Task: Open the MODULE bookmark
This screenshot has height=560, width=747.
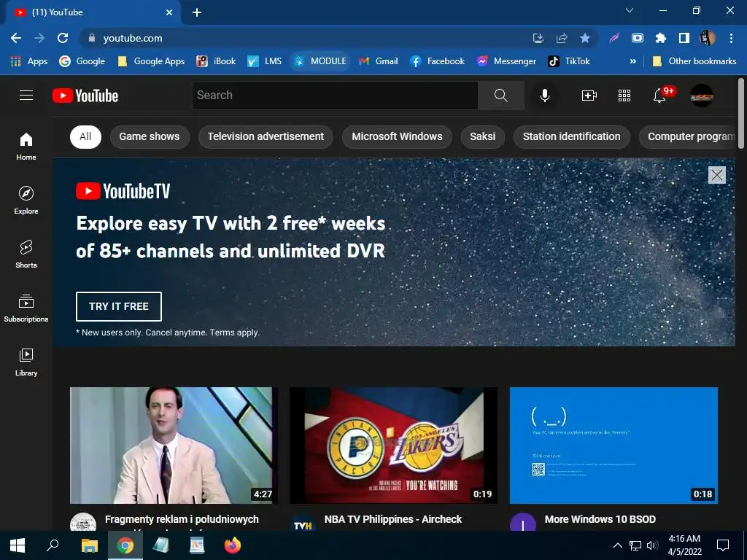Action: pyautogui.click(x=320, y=61)
